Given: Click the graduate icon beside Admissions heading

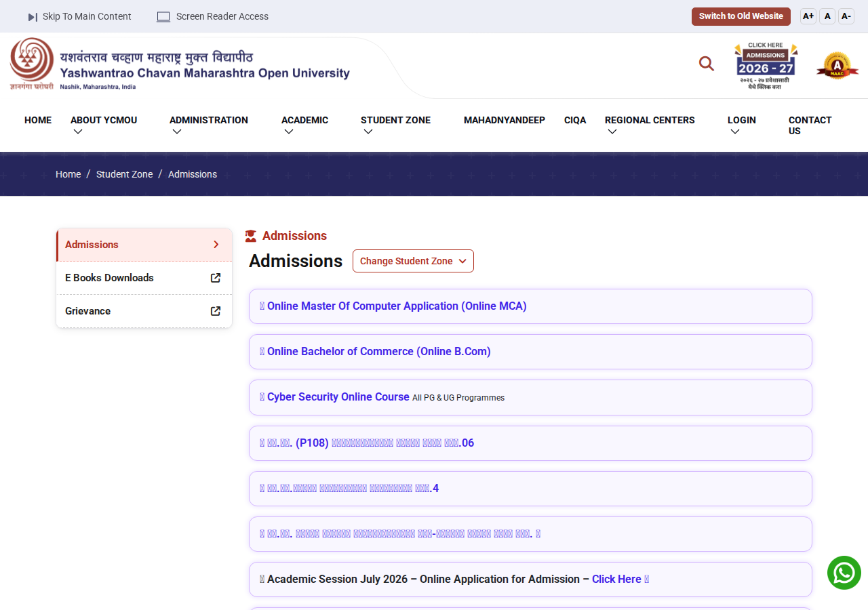Looking at the screenshot, I should click(x=251, y=236).
